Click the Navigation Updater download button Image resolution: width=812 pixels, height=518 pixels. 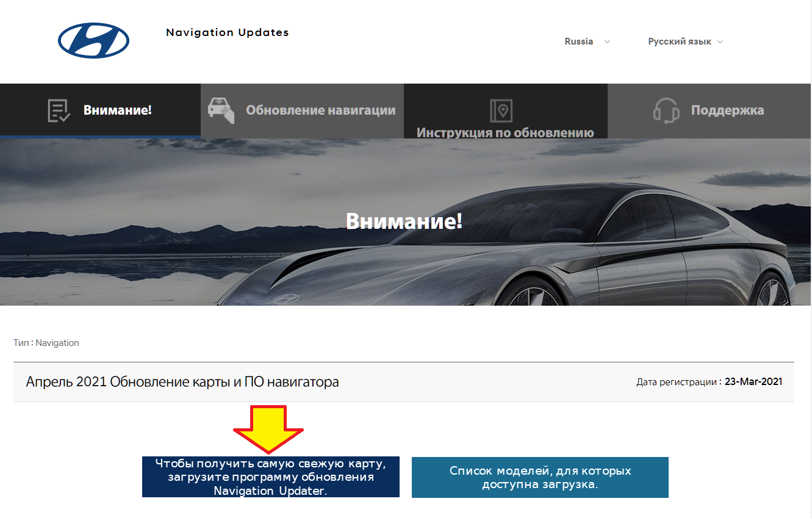(x=271, y=477)
